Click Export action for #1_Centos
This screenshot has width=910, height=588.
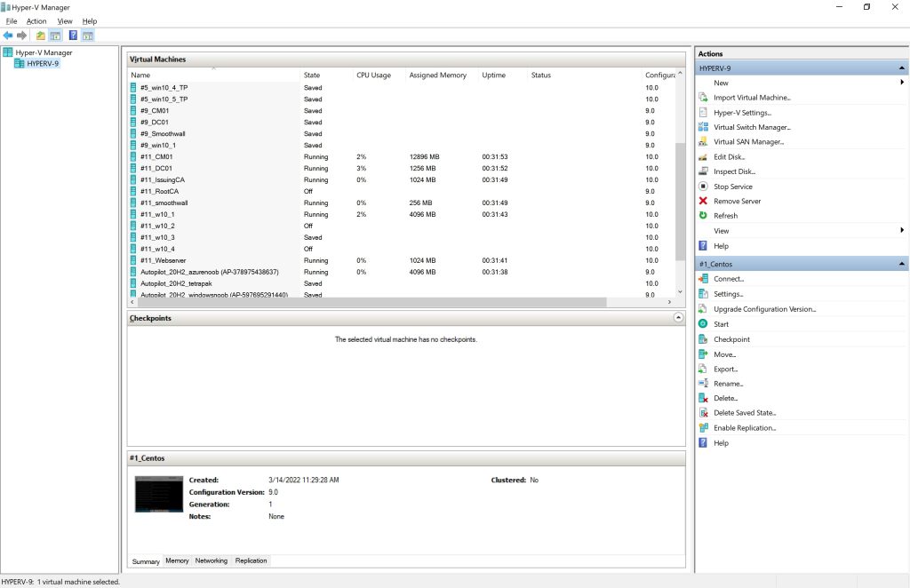point(725,369)
